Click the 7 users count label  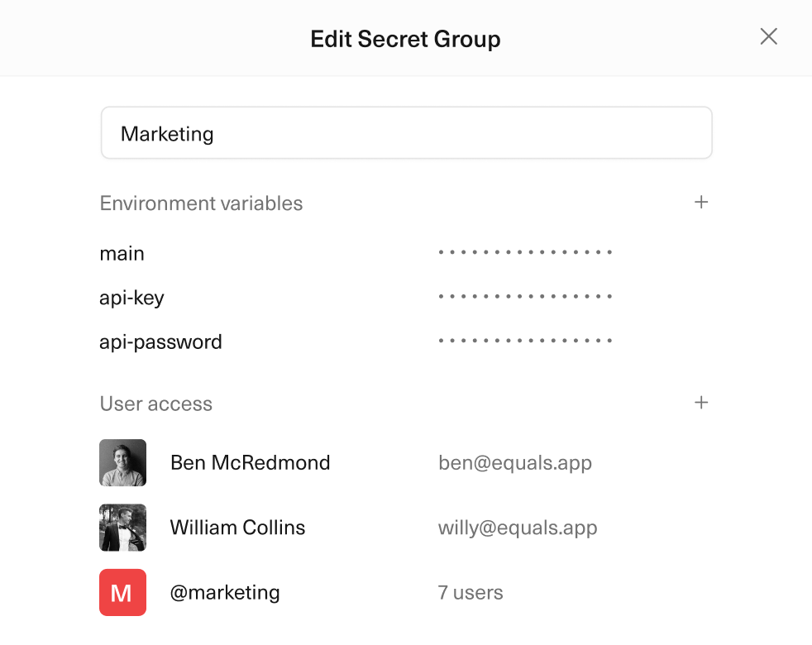[470, 592]
